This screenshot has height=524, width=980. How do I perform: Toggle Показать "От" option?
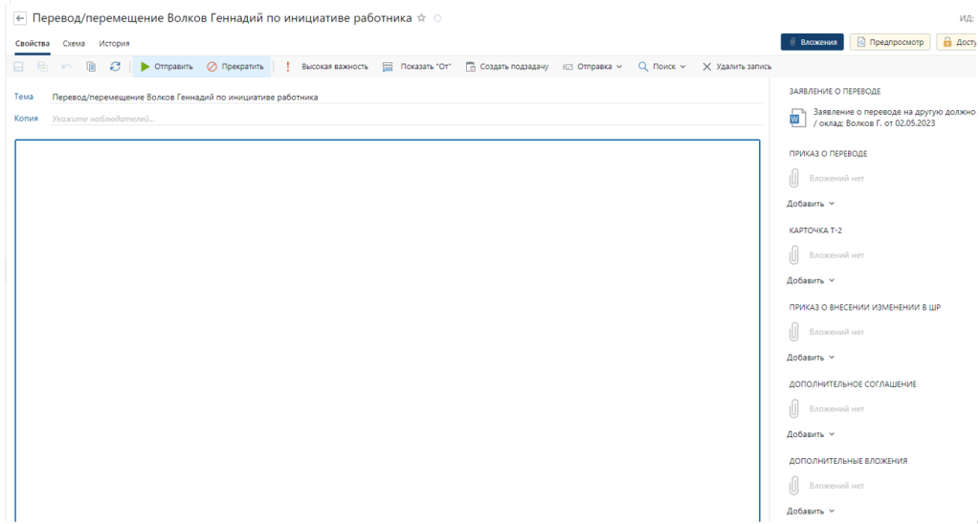click(x=416, y=67)
